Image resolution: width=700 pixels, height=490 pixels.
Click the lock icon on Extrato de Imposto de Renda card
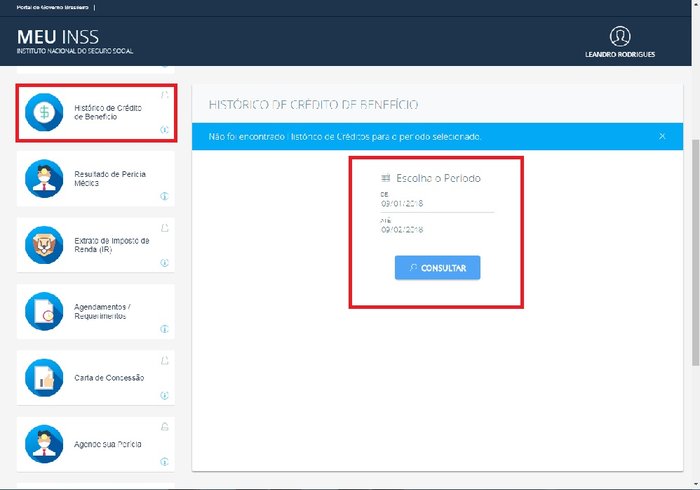tap(165, 228)
